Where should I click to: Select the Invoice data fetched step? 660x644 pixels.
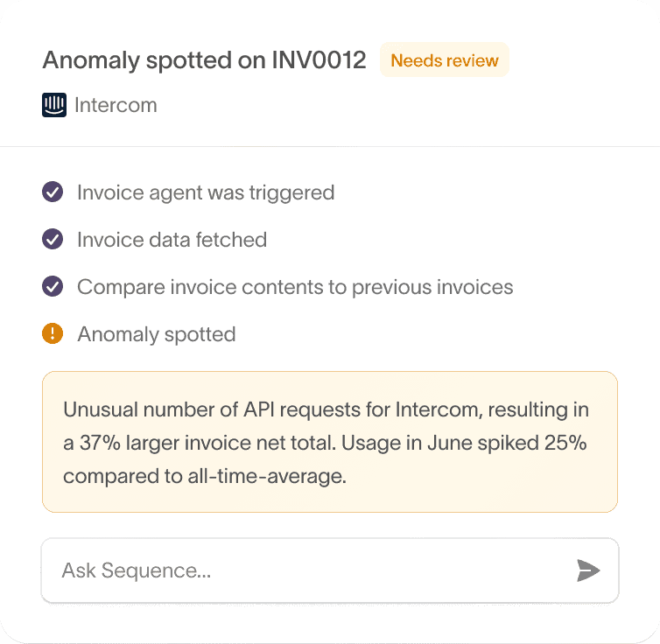(x=172, y=239)
